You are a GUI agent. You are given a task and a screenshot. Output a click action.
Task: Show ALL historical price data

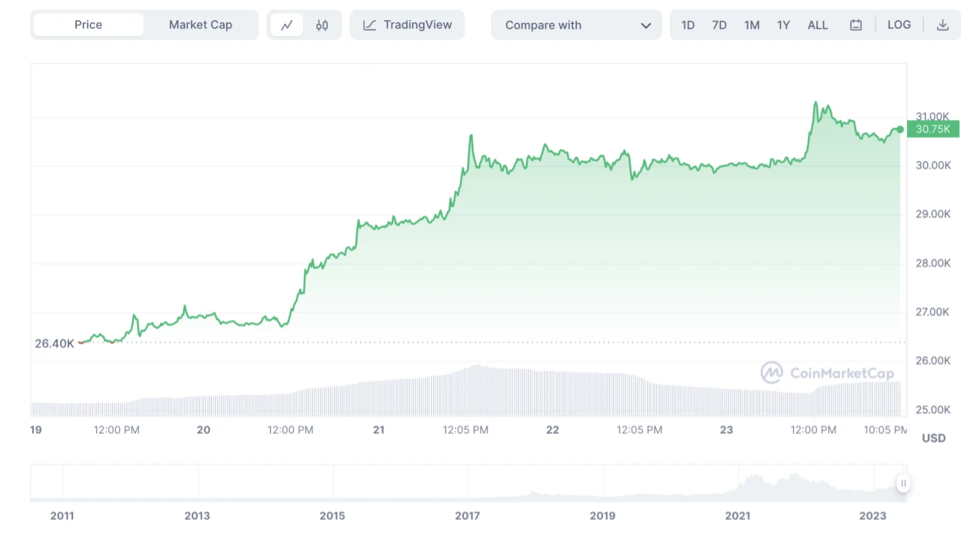point(818,25)
